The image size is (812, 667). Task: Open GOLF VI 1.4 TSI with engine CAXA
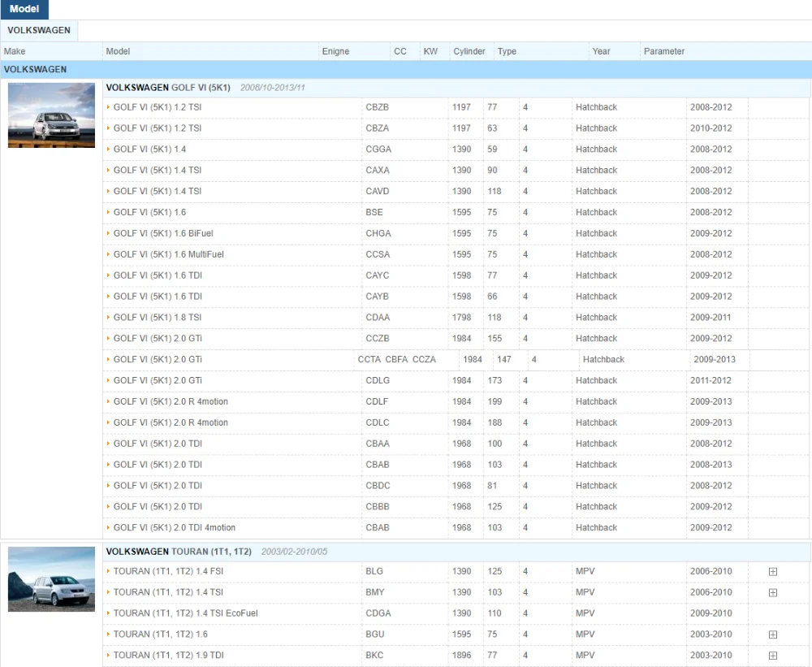point(456,170)
